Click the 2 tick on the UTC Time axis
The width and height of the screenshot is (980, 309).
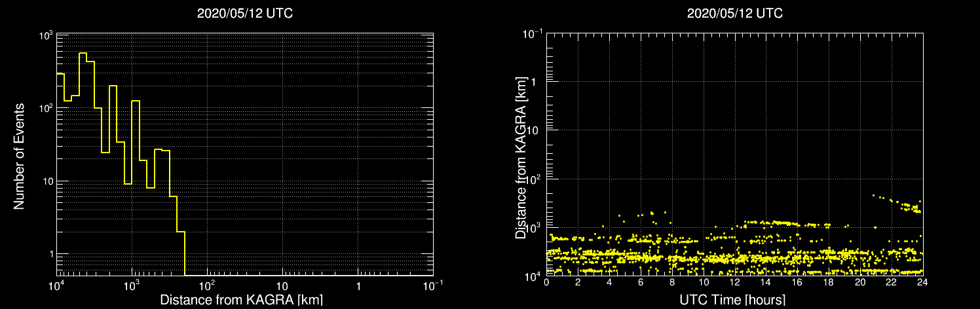(x=578, y=283)
